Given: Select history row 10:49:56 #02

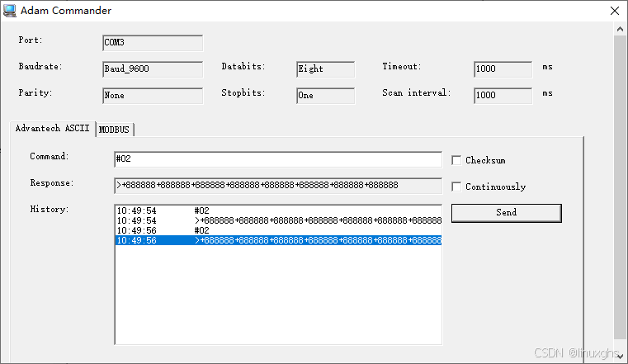Looking at the screenshot, I should coord(278,230).
